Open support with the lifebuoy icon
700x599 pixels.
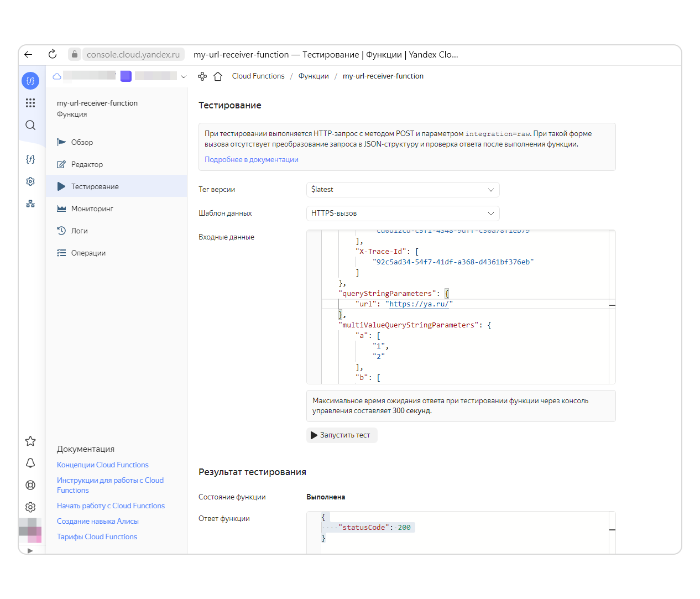click(x=30, y=485)
